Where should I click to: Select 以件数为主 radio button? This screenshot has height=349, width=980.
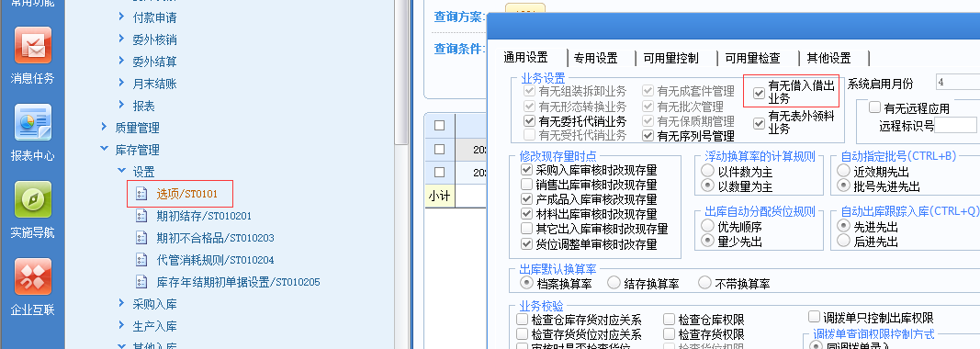[708, 171]
